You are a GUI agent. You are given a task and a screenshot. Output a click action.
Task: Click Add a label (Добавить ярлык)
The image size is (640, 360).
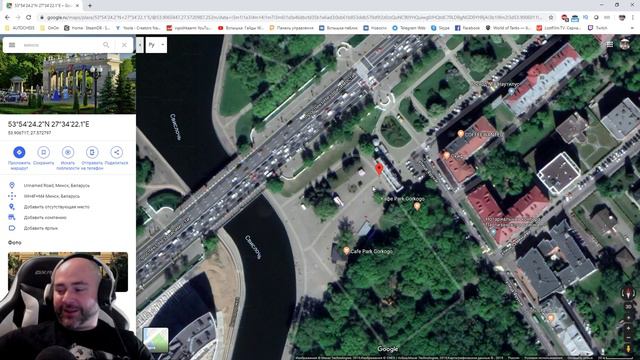pyautogui.click(x=68, y=228)
